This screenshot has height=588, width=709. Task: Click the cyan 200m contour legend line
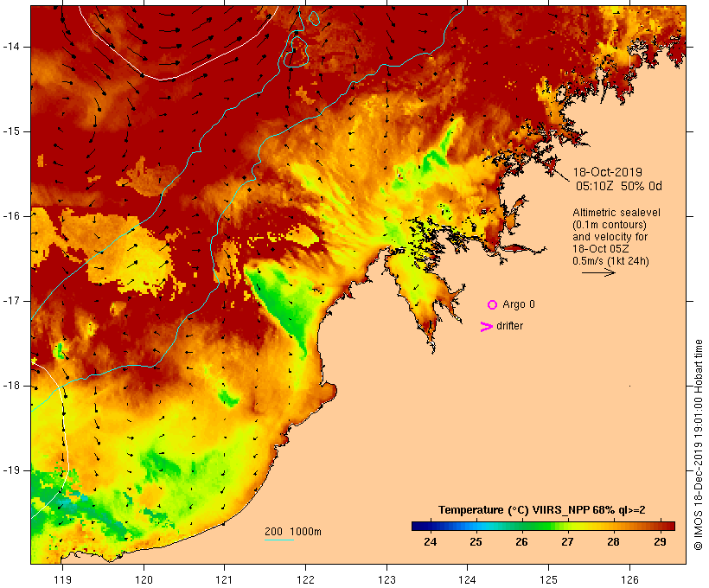pos(279,540)
